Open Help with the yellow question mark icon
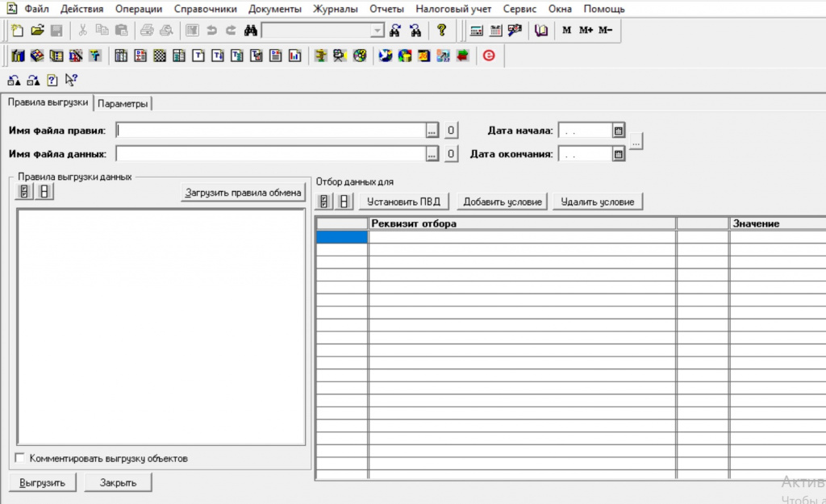The width and height of the screenshot is (826, 504). click(x=441, y=31)
